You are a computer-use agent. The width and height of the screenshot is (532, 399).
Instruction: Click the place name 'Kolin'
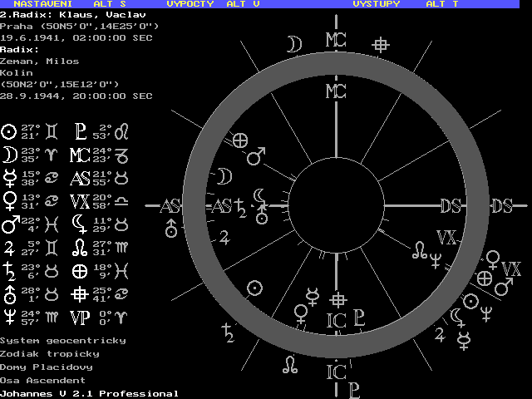pyautogui.click(x=17, y=72)
